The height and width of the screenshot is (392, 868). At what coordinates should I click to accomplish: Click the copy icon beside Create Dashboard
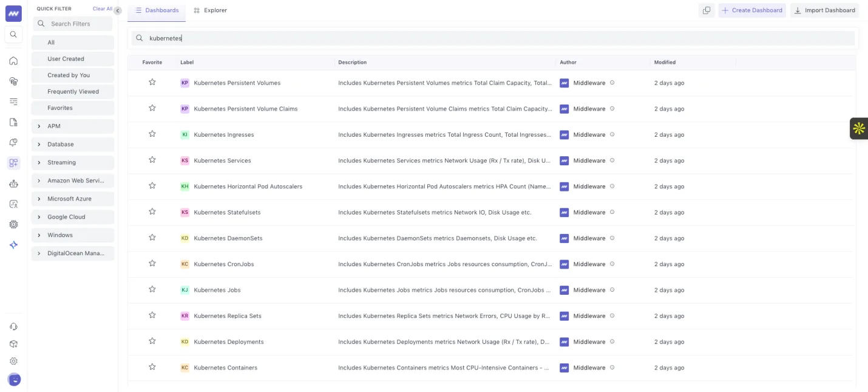707,10
